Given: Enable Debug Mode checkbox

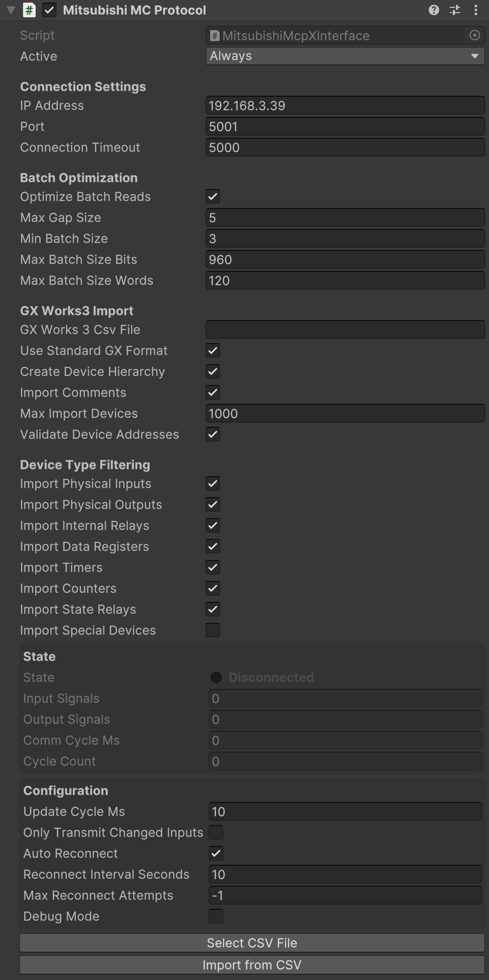Looking at the screenshot, I should tap(216, 916).
